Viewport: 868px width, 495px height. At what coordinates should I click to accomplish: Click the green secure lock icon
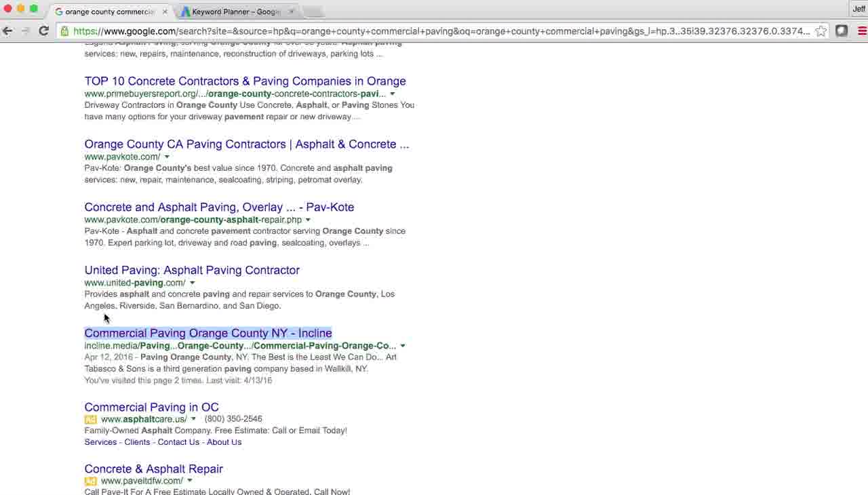coord(64,31)
